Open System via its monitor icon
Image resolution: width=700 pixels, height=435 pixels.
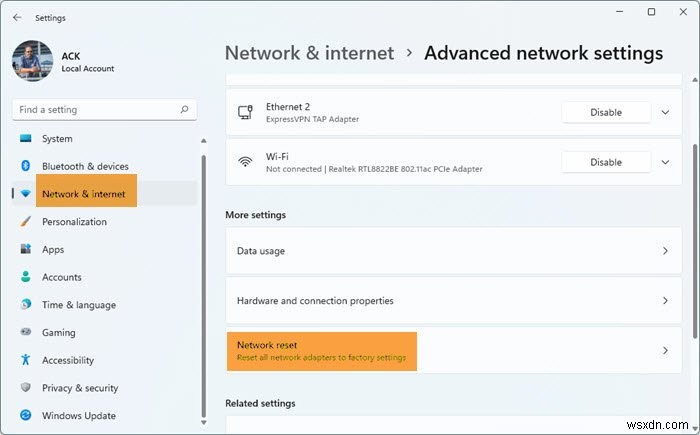(25, 139)
